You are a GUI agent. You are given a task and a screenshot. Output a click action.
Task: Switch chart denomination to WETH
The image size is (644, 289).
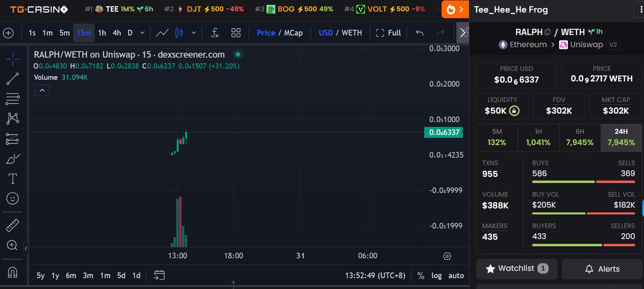[x=352, y=33]
